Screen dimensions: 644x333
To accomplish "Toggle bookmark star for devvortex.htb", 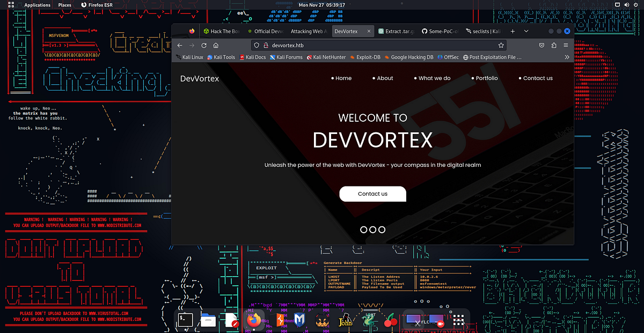I will pyautogui.click(x=501, y=45).
